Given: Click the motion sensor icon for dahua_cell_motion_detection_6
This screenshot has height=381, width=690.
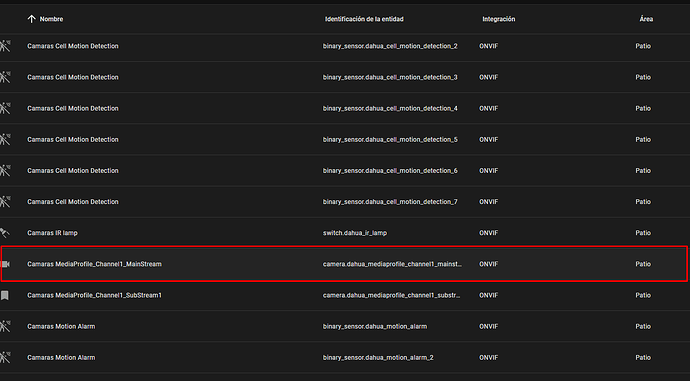Looking at the screenshot, I should [5, 171].
